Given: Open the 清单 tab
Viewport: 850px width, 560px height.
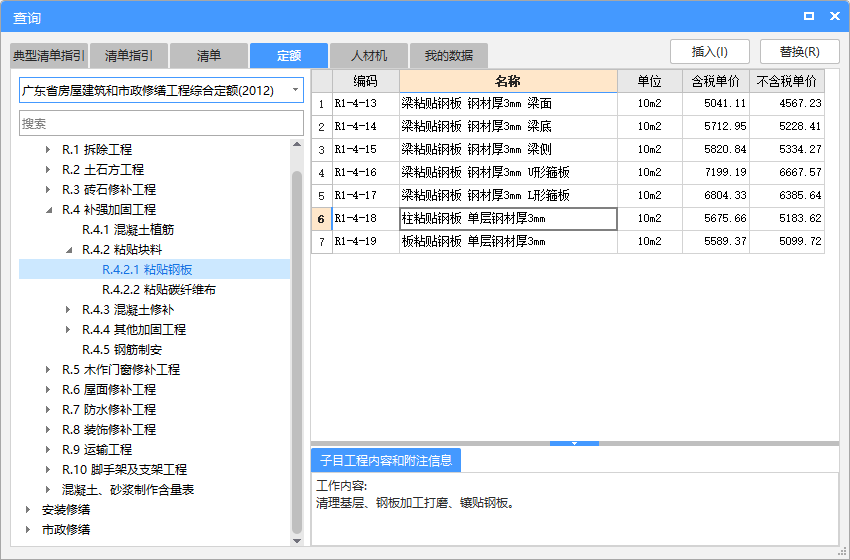Looking at the screenshot, I should click(x=209, y=55).
